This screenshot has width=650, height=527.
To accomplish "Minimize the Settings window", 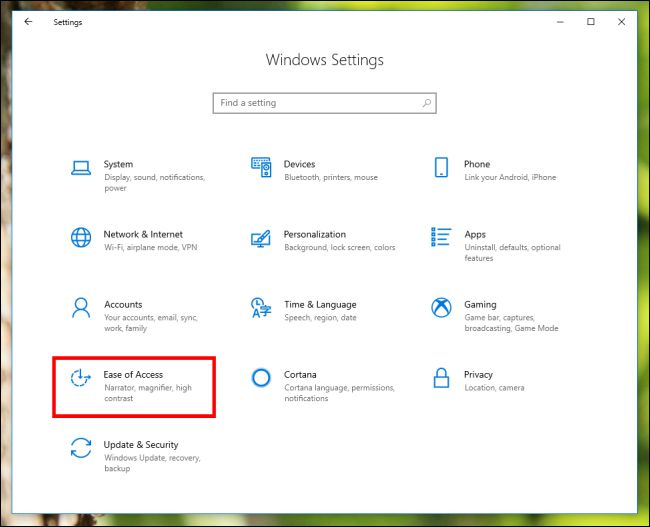I will [x=560, y=22].
